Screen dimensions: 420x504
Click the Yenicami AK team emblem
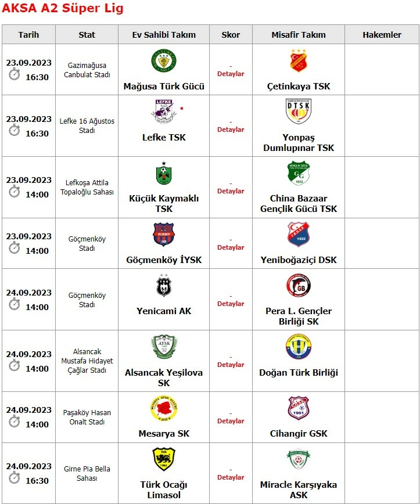click(x=164, y=286)
